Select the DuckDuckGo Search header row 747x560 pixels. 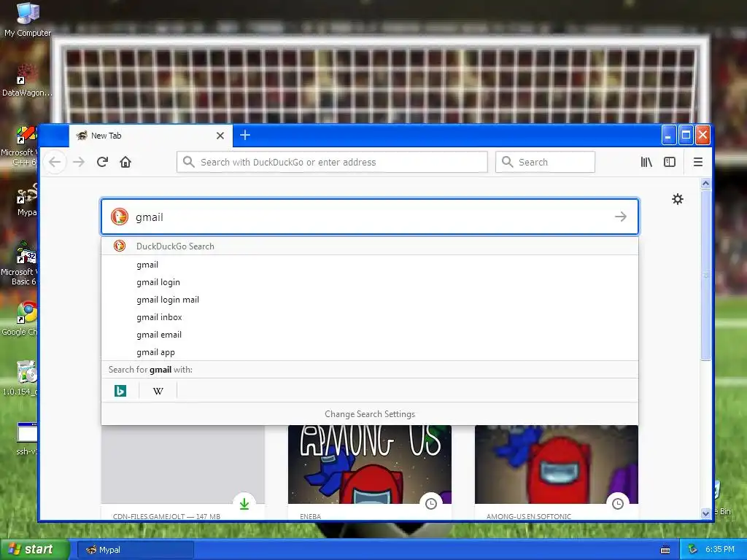[x=370, y=246]
